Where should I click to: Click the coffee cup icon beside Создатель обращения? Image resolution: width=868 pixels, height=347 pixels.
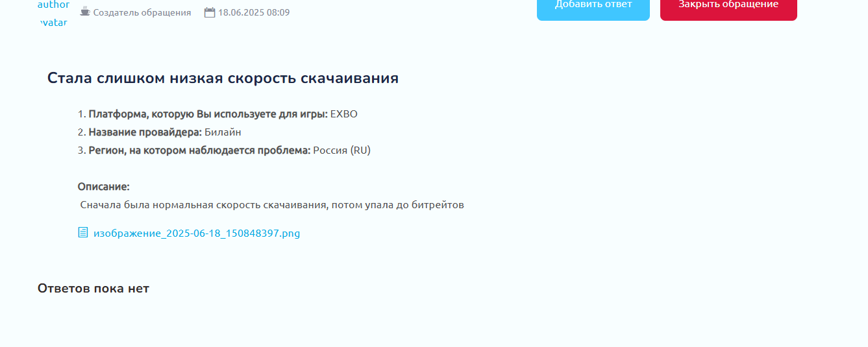[x=84, y=12]
